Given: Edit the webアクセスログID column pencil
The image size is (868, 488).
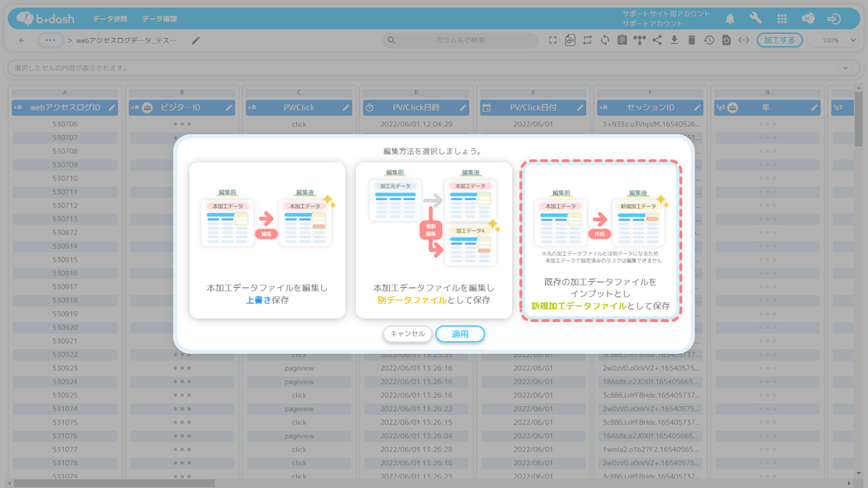Looking at the screenshot, I should coord(112,108).
